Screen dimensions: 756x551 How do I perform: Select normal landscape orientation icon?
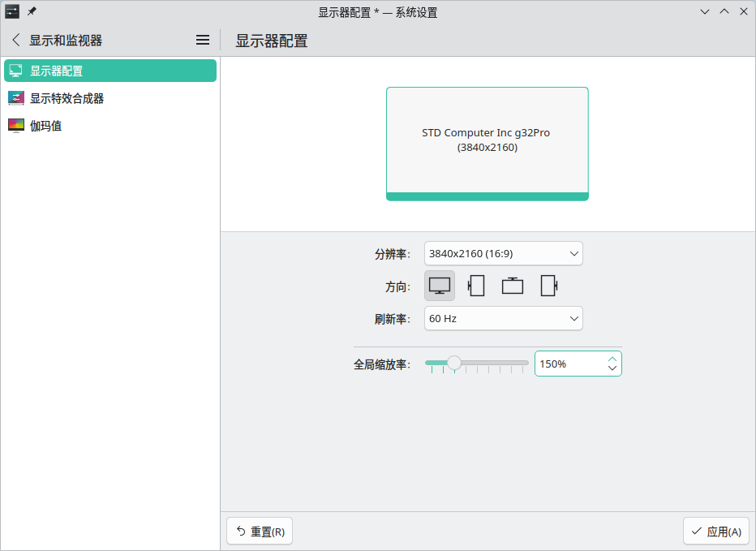point(439,286)
